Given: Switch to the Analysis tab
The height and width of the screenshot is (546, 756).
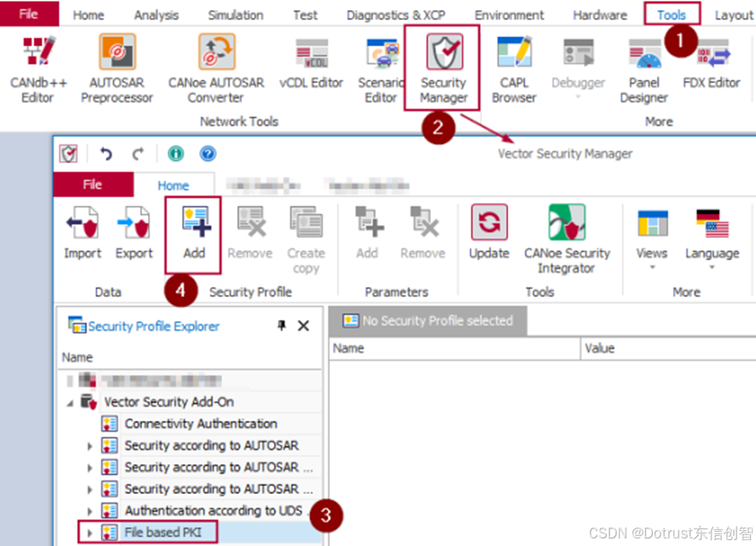Looking at the screenshot, I should tap(156, 15).
